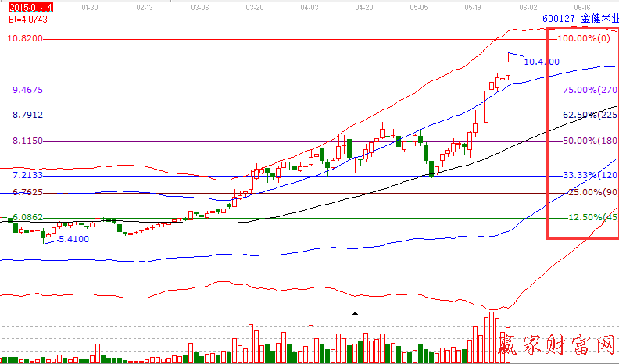Select the 100.00%(0) retracement label
This screenshot has width=619, height=364.
click(587, 38)
